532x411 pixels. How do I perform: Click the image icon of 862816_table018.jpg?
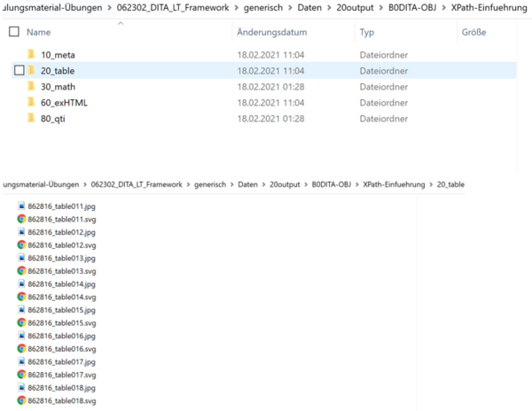(21, 388)
